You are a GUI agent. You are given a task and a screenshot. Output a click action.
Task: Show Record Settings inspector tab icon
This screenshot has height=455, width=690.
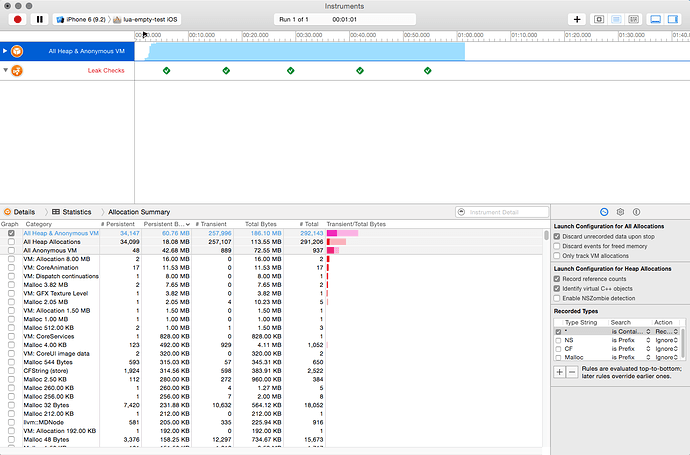coord(604,212)
